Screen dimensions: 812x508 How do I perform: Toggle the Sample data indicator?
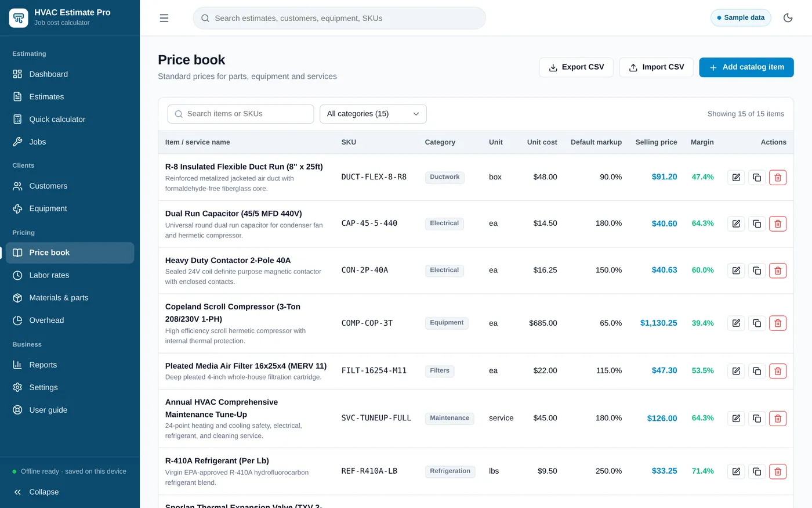pyautogui.click(x=741, y=18)
